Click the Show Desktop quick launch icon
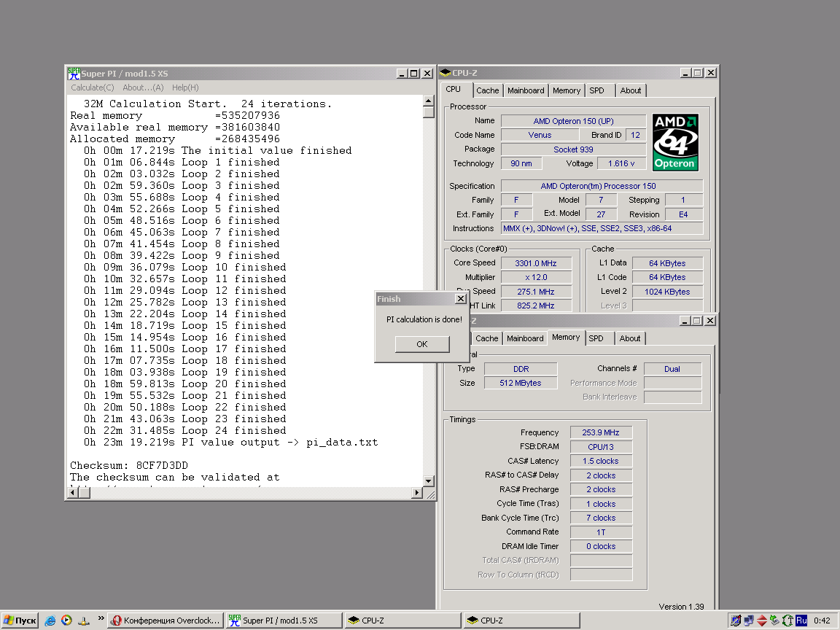The height and width of the screenshot is (630, 840). pyautogui.click(x=84, y=621)
